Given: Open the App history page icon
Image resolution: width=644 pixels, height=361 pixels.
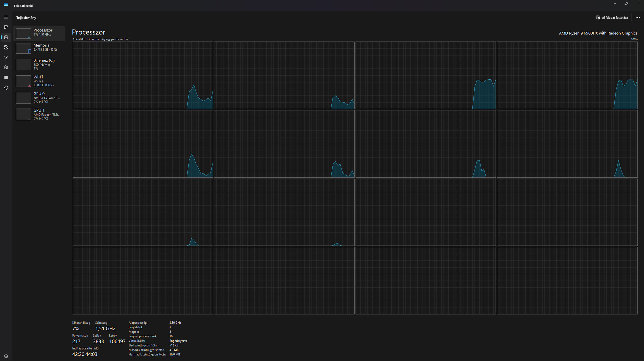Looking at the screenshot, I should [x=6, y=47].
